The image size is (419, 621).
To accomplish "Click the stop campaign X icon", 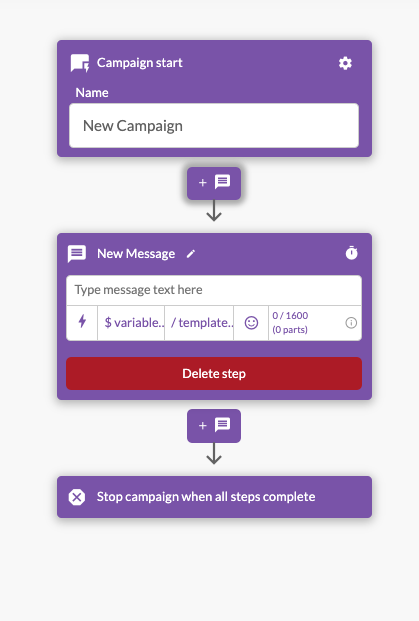I will pyautogui.click(x=77, y=497).
